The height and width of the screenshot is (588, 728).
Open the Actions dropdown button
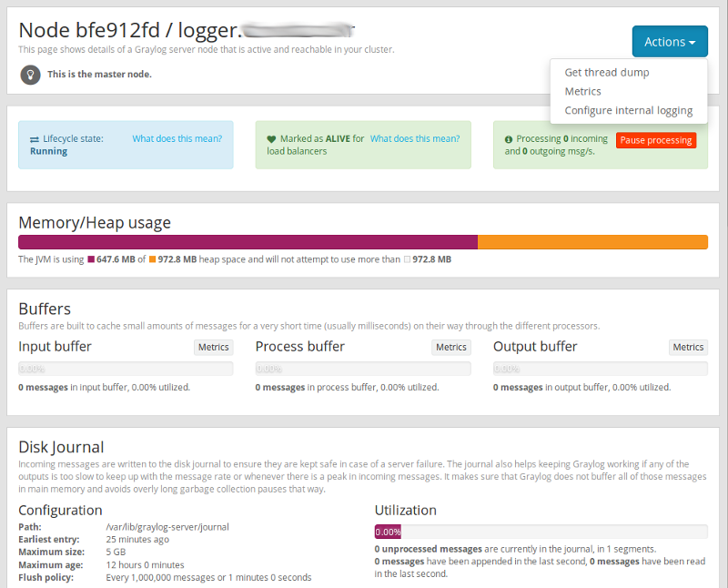click(x=669, y=42)
